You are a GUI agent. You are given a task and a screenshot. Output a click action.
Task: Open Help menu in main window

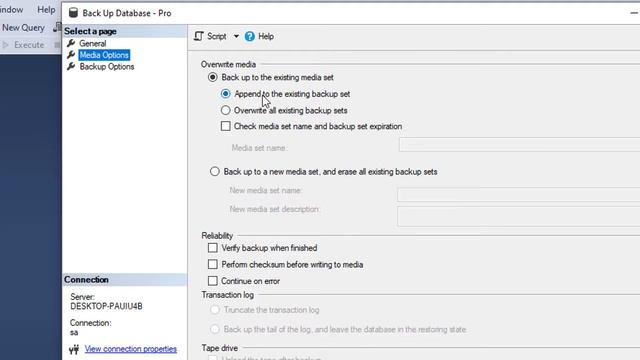tap(46, 9)
